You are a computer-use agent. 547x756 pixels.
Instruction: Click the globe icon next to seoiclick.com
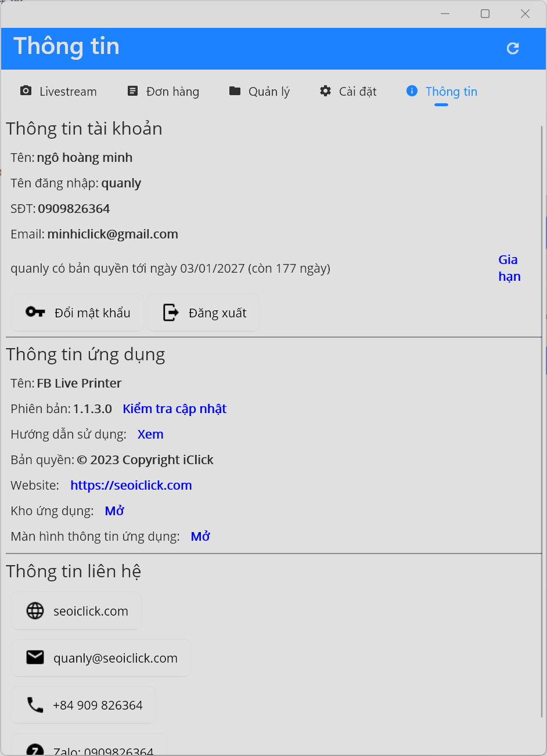tap(35, 611)
